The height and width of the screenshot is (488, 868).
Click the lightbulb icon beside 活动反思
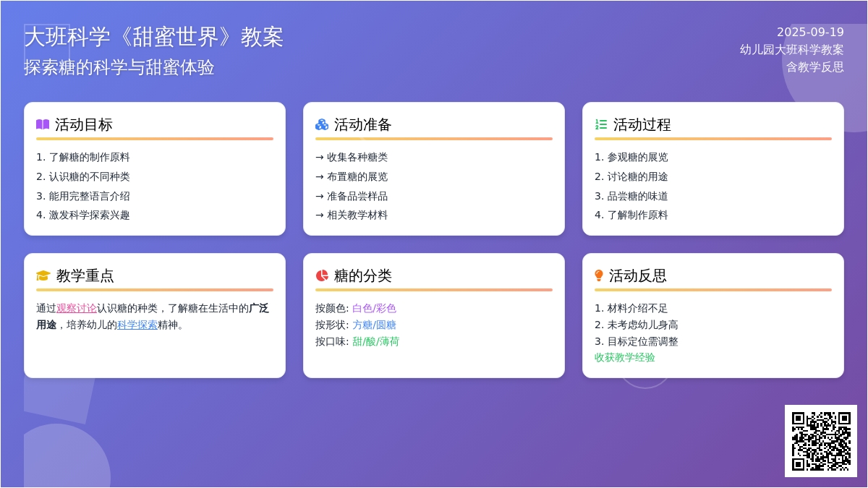[599, 275]
